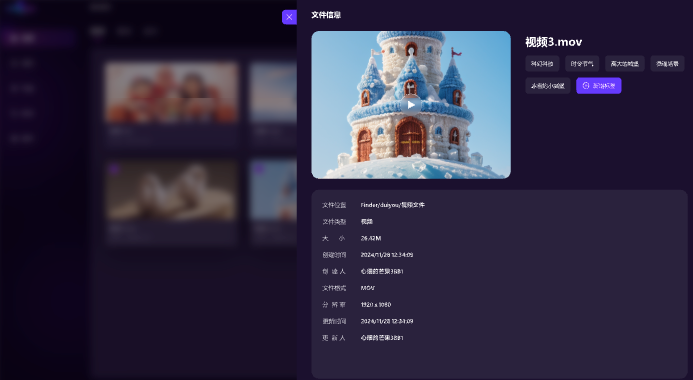Open the Finder/duiyou/视频文件 file location path
Viewport: 693px width, 380px height.
click(392, 205)
